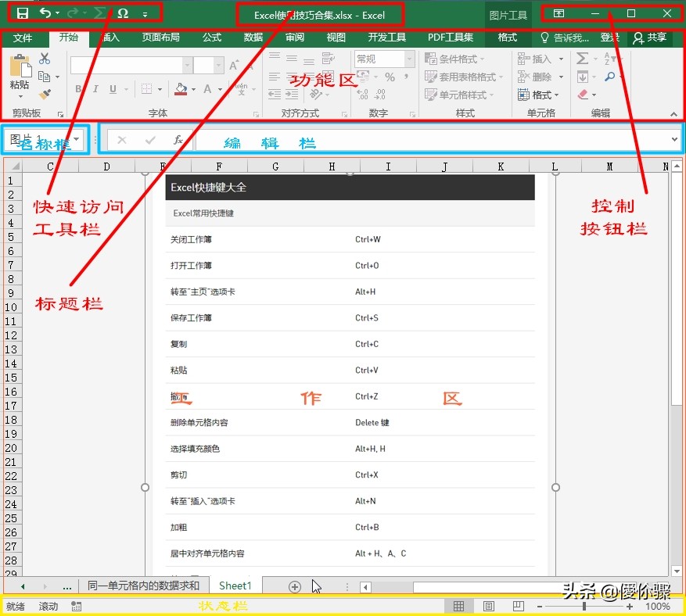Switch to sheet tab 同一单元格内的数据求和
The height and width of the screenshot is (616, 686).
(x=143, y=586)
